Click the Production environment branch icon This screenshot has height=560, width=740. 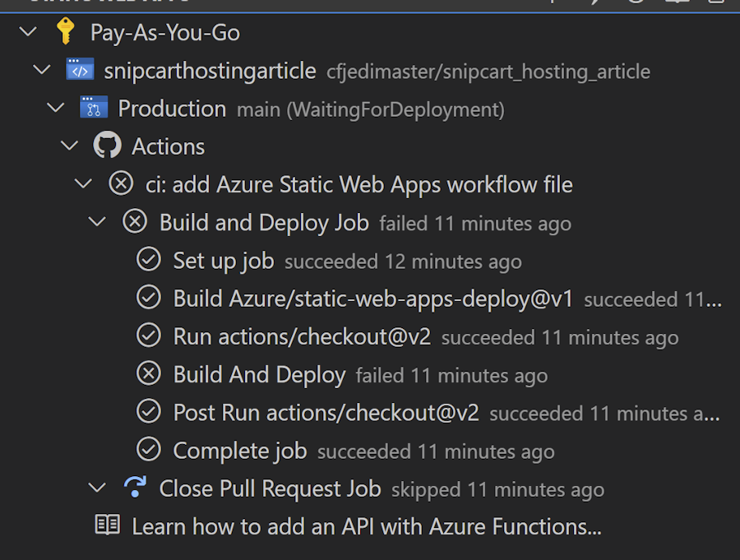94,107
